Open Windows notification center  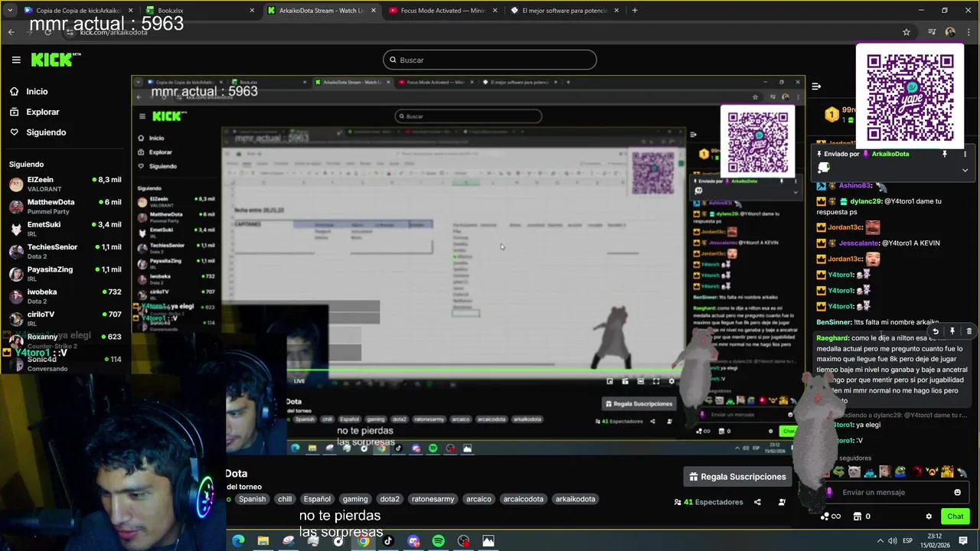[963, 541]
